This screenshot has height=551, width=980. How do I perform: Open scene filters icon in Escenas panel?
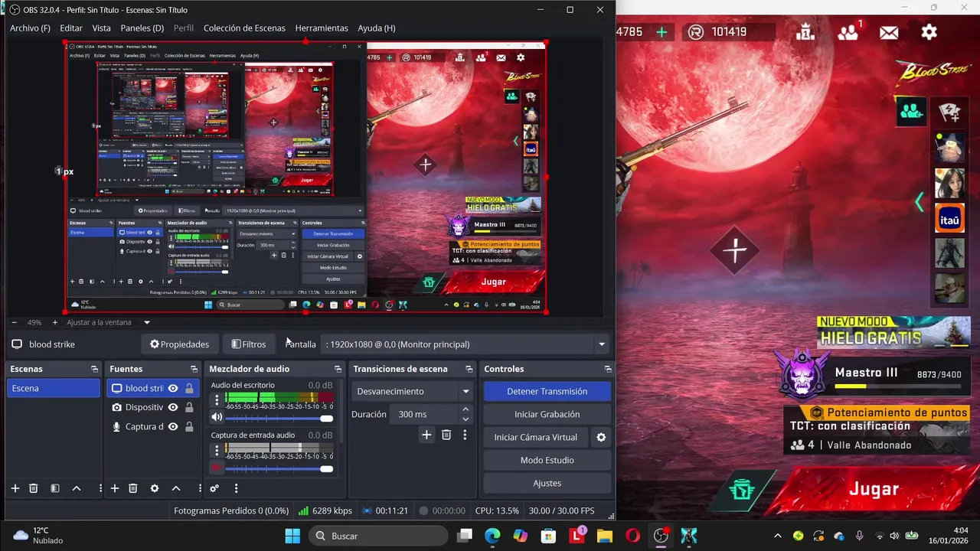(x=55, y=488)
